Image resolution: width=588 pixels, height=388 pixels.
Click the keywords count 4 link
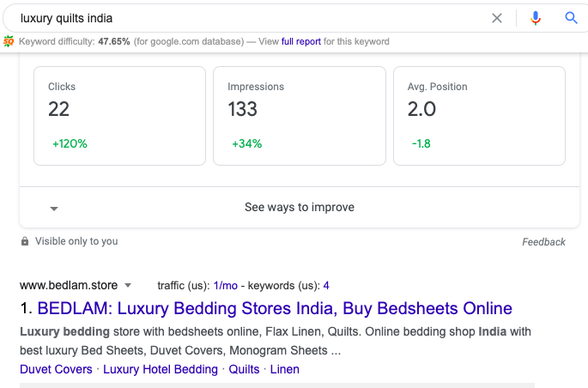click(326, 285)
